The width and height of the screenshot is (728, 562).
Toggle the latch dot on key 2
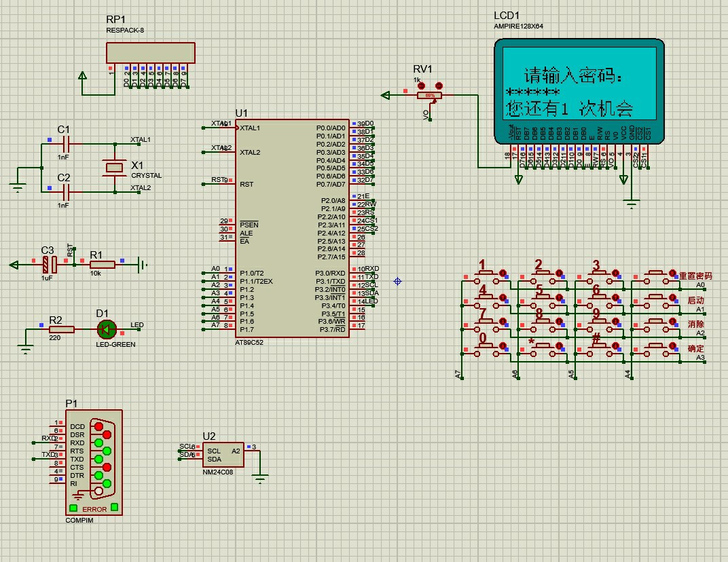pyautogui.click(x=559, y=273)
